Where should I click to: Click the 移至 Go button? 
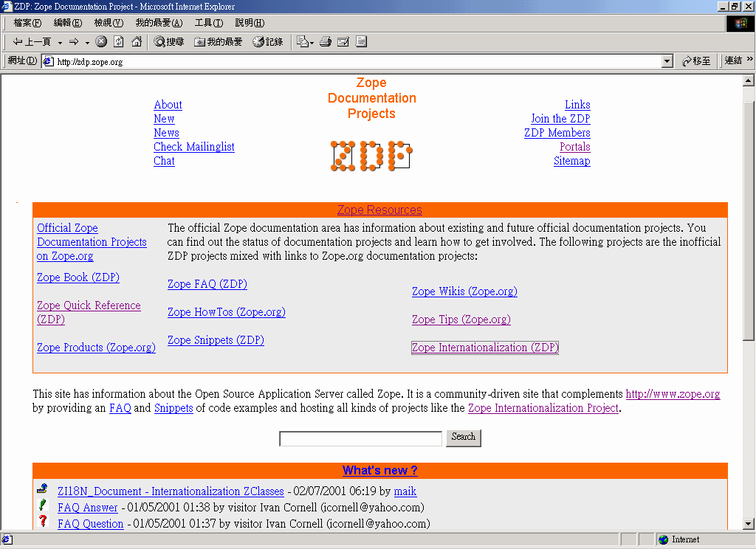696,61
